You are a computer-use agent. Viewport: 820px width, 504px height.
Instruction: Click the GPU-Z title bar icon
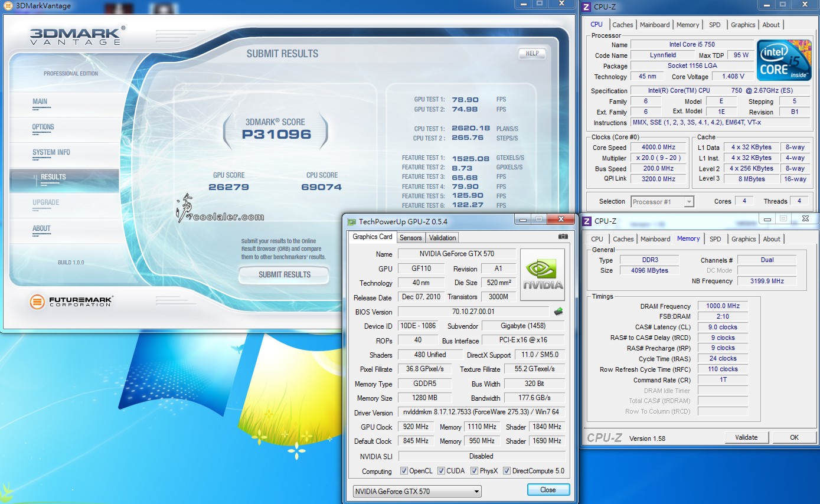(352, 222)
